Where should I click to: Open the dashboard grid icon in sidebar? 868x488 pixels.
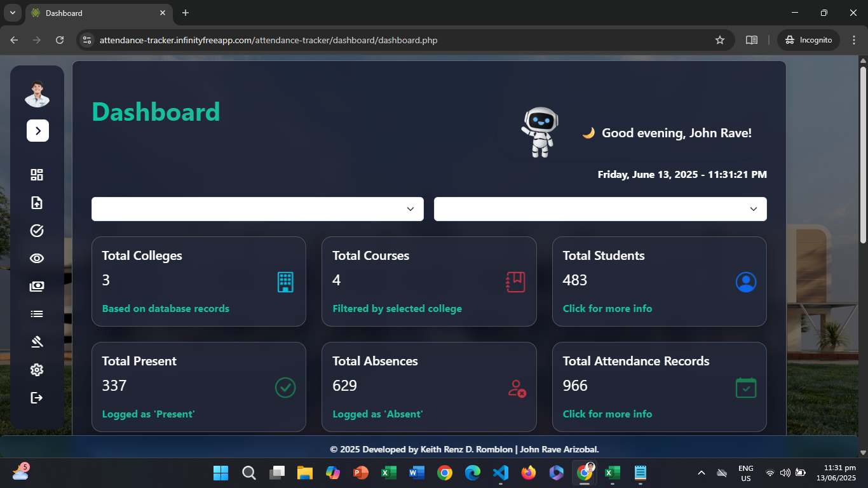coord(37,175)
